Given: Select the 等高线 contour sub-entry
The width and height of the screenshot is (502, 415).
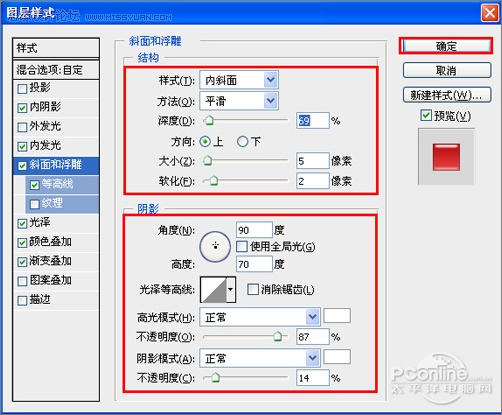Looking at the screenshot, I should coord(62,185).
